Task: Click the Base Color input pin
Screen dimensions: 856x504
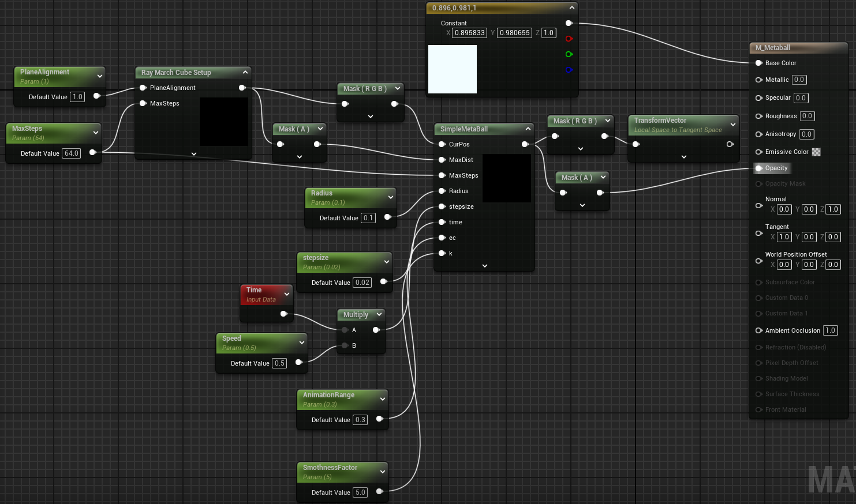Action: tap(759, 63)
